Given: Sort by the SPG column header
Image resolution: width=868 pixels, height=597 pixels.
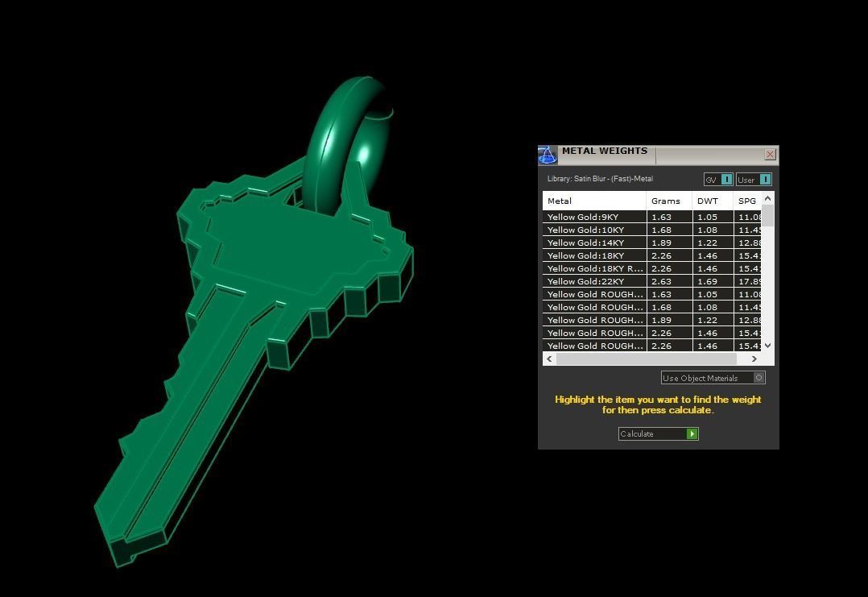Looking at the screenshot, I should [747, 201].
